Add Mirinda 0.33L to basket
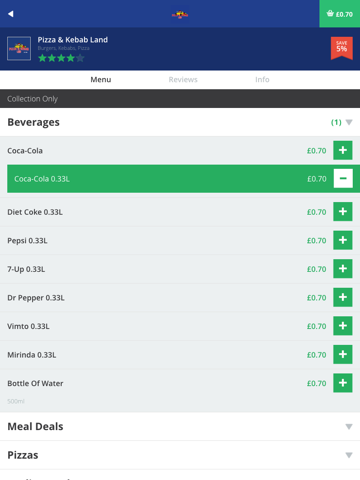The image size is (360, 480). point(343,354)
